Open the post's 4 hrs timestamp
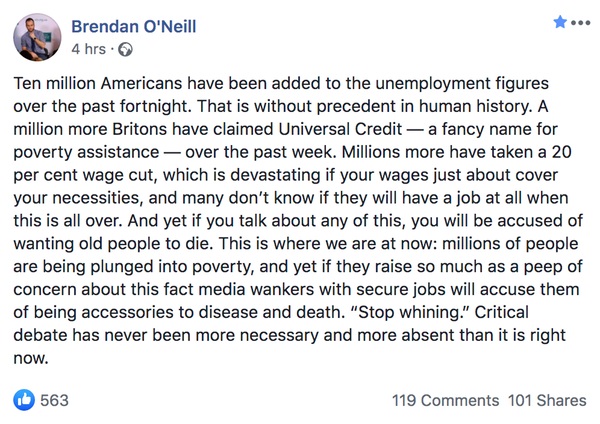 [88, 49]
